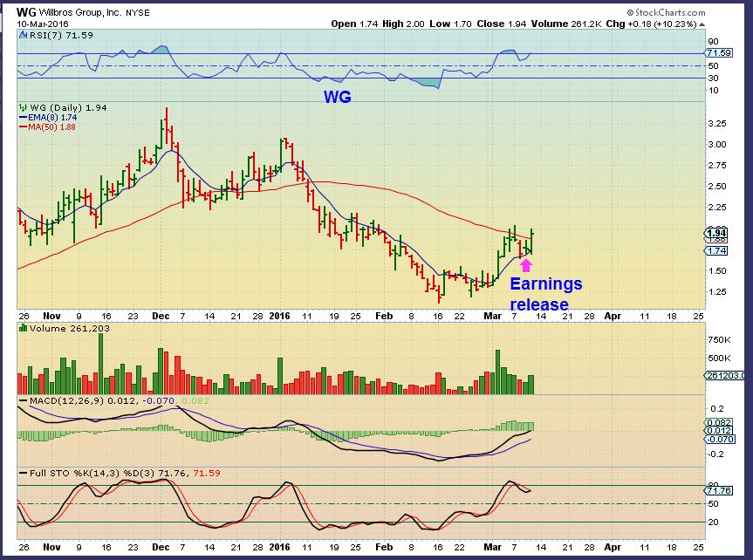Click the High 2.00 quote value
The width and height of the screenshot is (753, 560).
[403, 24]
